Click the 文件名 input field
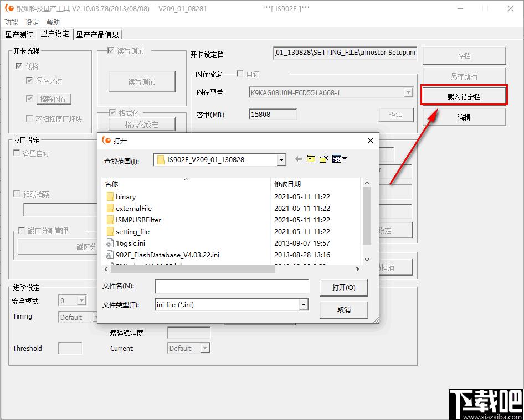Viewport: 524px width, 420px height. (232, 286)
